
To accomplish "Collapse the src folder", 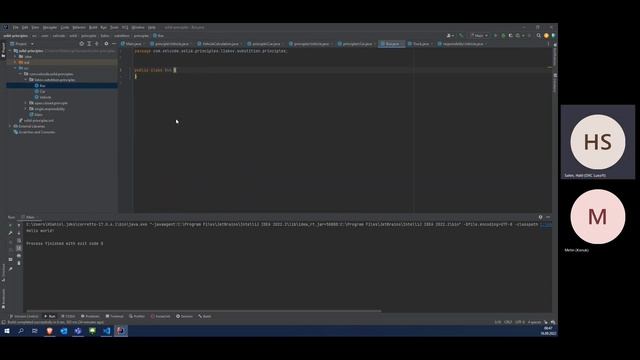I will click(16, 68).
